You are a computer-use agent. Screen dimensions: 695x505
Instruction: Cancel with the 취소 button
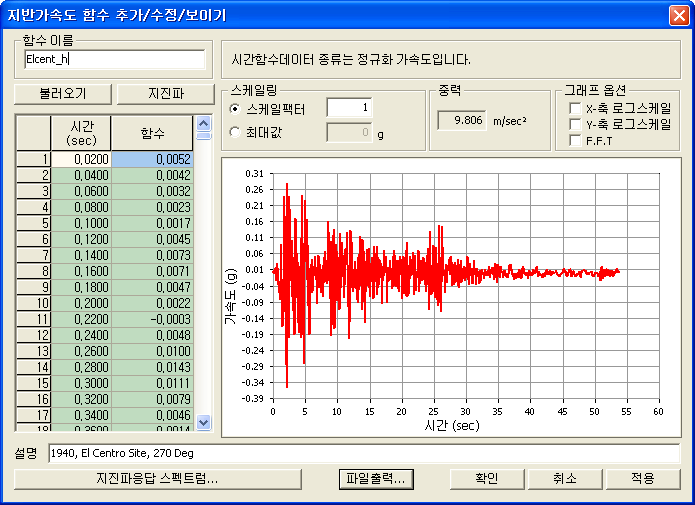(x=565, y=479)
